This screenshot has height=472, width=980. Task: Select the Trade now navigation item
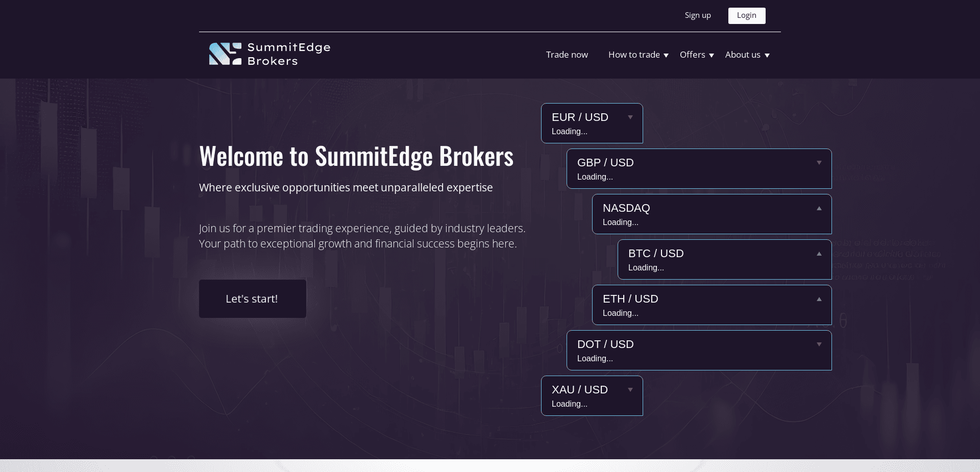[x=567, y=55]
